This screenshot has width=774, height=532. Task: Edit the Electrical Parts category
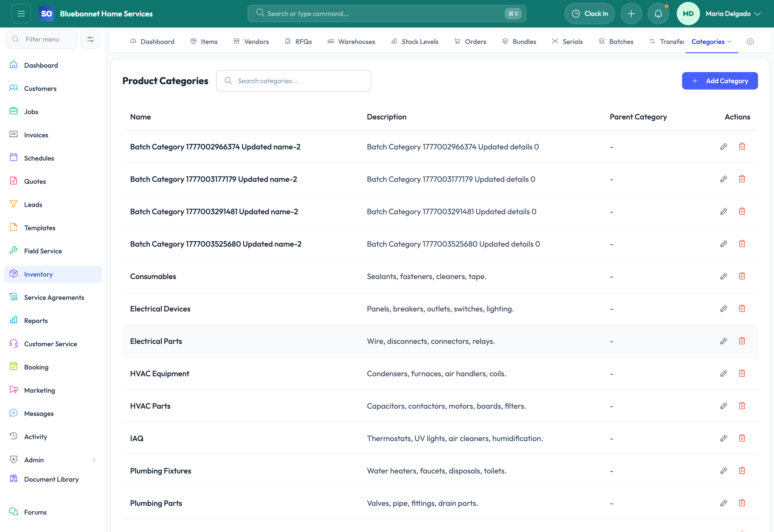click(x=723, y=341)
